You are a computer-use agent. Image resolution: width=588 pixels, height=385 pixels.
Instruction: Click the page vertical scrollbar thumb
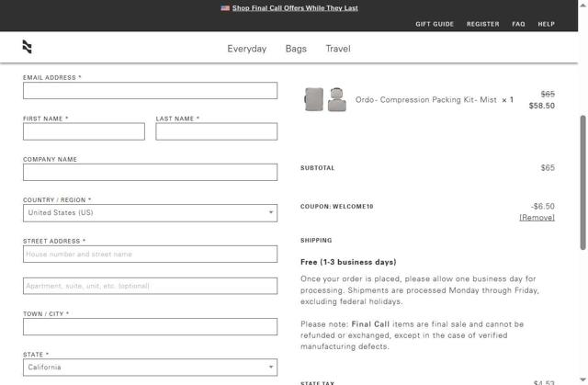point(582,183)
